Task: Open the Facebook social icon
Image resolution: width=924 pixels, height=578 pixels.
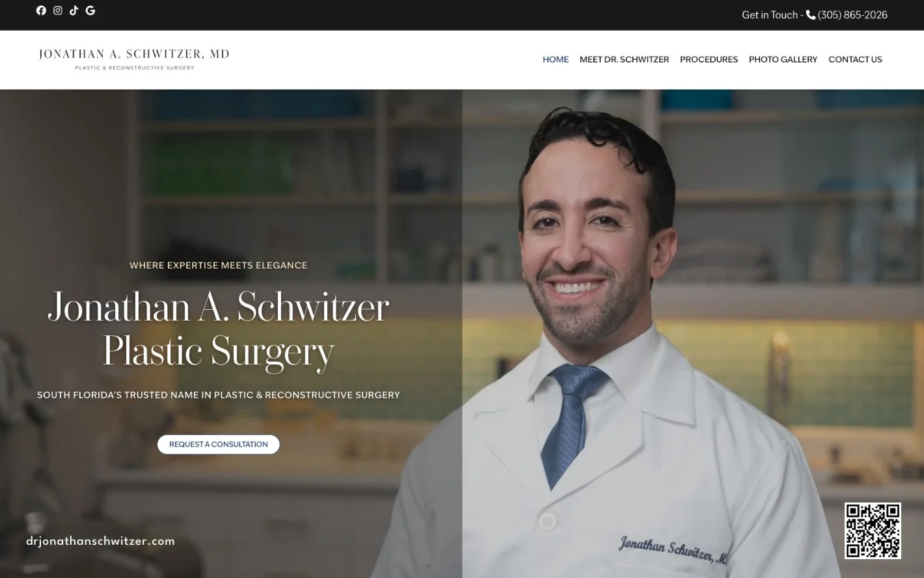Action: coord(41,10)
